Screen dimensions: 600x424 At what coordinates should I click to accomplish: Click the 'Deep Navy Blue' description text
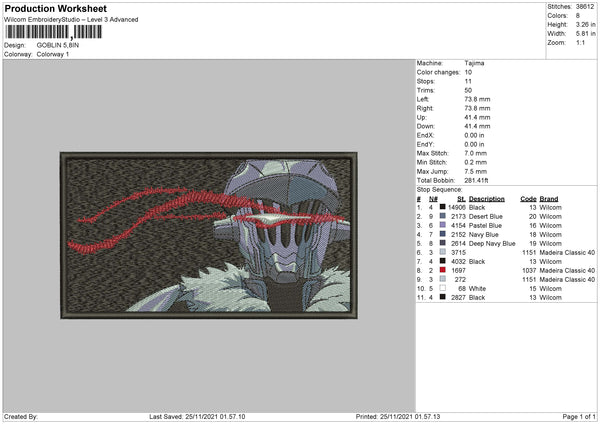[492, 244]
